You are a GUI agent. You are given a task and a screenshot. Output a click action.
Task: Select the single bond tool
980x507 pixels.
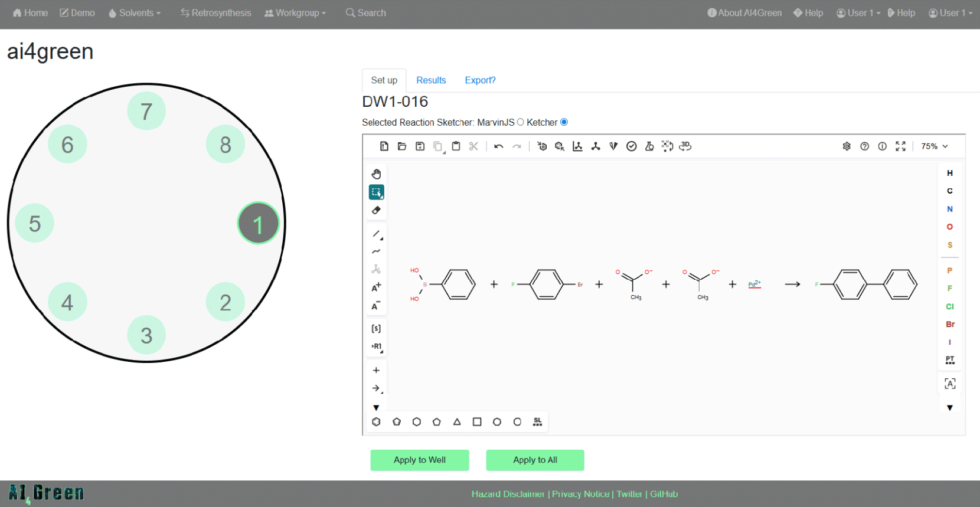coord(376,234)
